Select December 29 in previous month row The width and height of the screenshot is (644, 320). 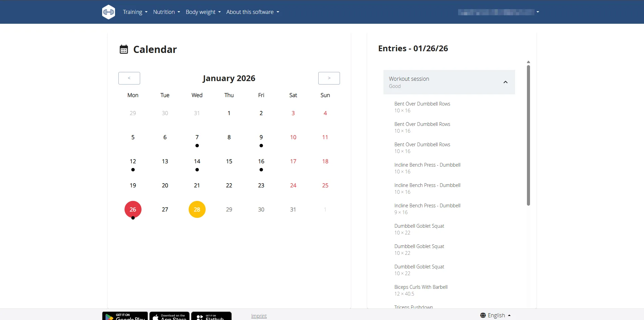[x=133, y=113]
